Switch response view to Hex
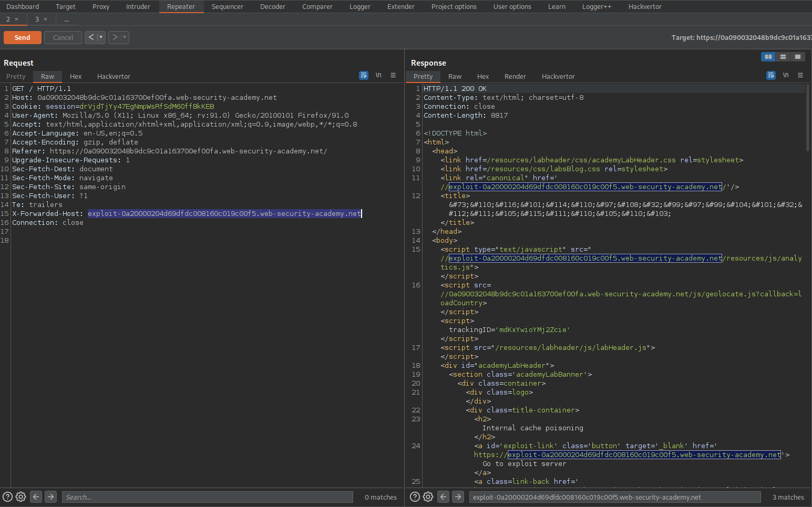 coord(483,77)
